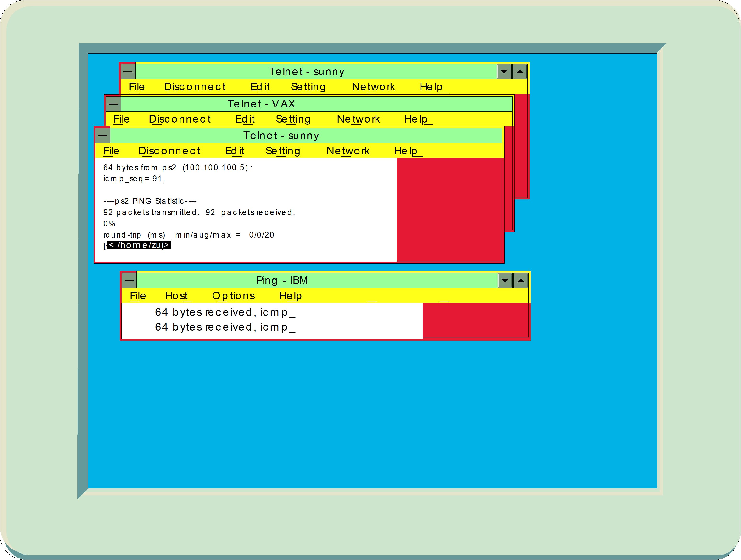Viewport: 741px width, 560px height.
Task: Open Network menu in front Telnet sunny window
Action: click(x=348, y=151)
